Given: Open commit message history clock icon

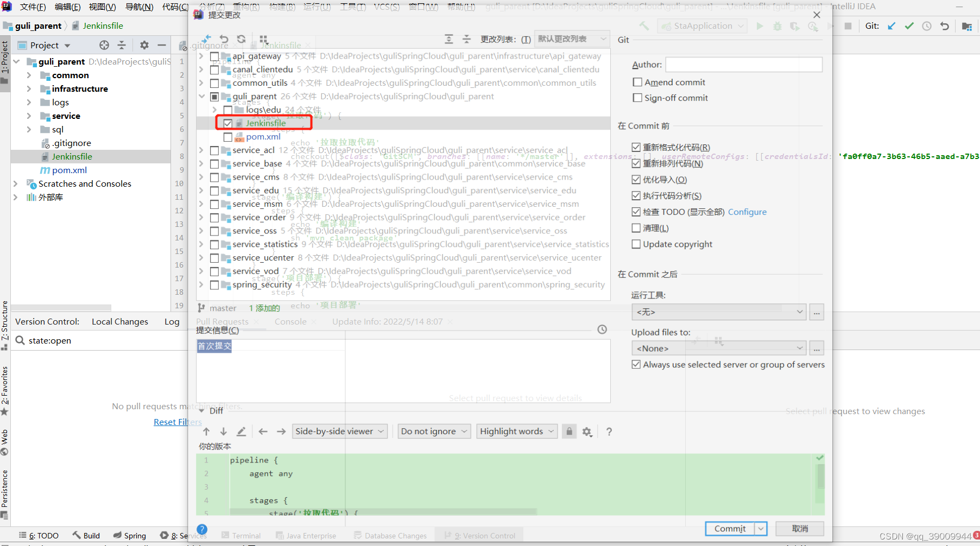Looking at the screenshot, I should tap(602, 329).
